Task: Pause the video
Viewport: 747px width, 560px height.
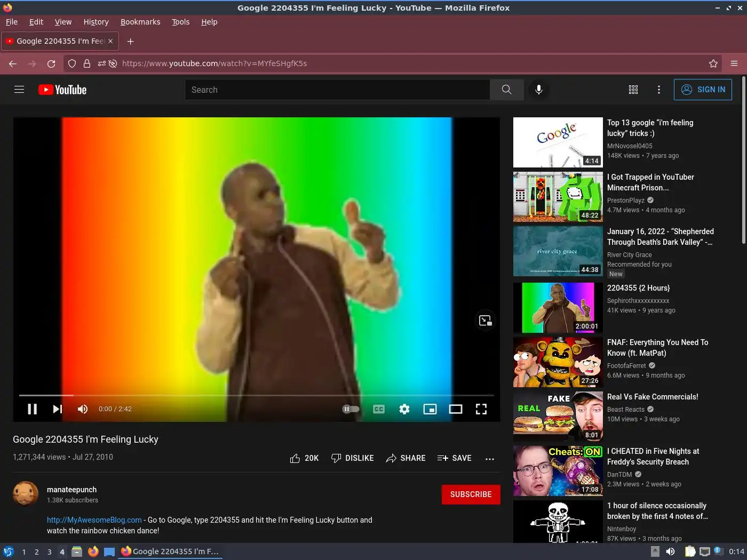Action: coord(33,409)
